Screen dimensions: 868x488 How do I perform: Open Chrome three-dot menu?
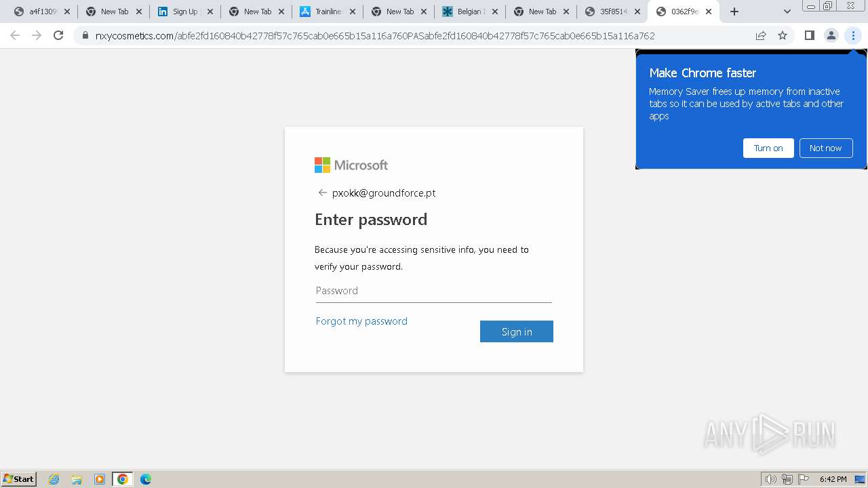click(853, 36)
